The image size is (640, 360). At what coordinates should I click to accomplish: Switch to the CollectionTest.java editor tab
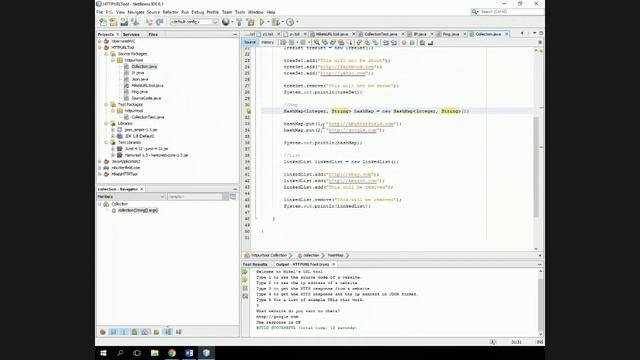381,34
